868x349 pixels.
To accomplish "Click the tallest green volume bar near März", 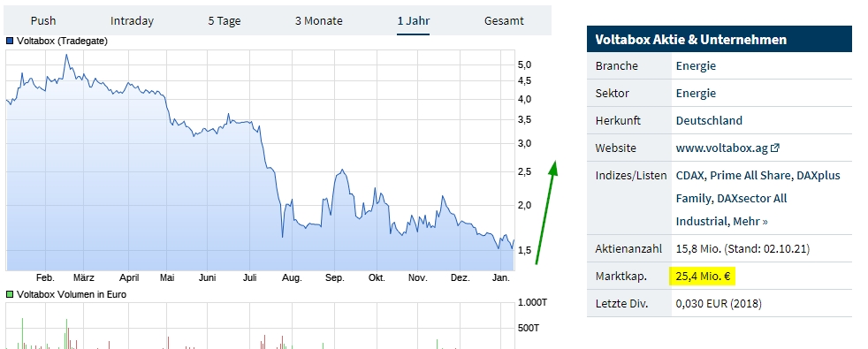I will (x=66, y=333).
